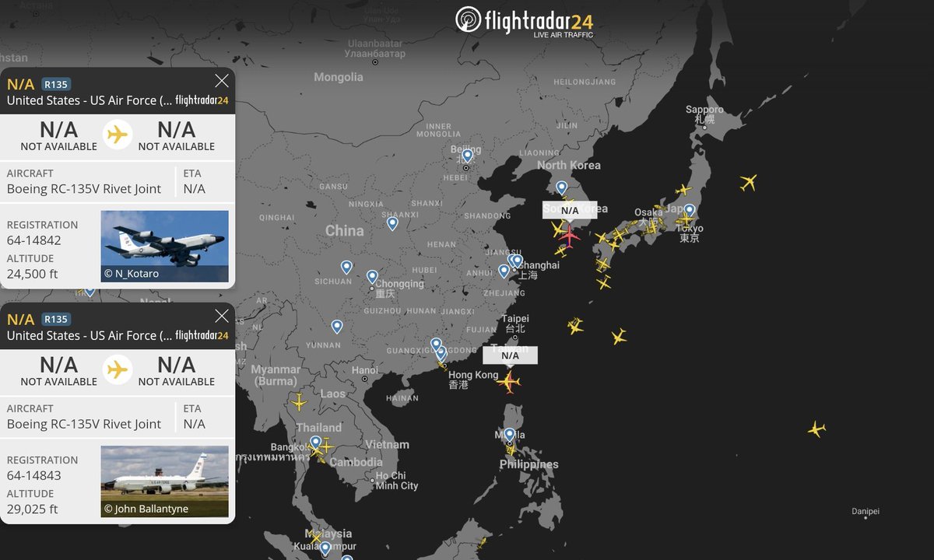The height and width of the screenshot is (560, 934).
Task: Click R135 badge in the 64-14842 card
Action: pyautogui.click(x=56, y=84)
